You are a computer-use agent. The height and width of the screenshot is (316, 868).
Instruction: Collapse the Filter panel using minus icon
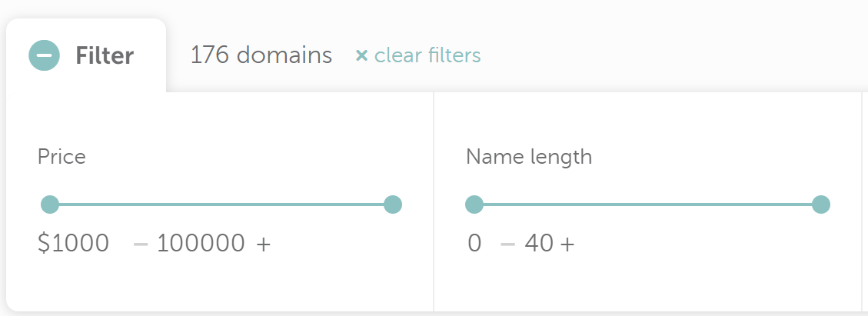(45, 55)
